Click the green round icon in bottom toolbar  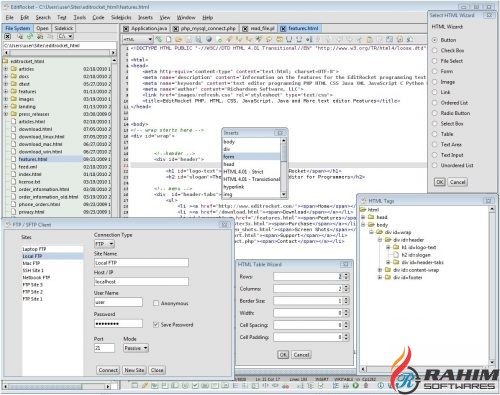[356, 386]
